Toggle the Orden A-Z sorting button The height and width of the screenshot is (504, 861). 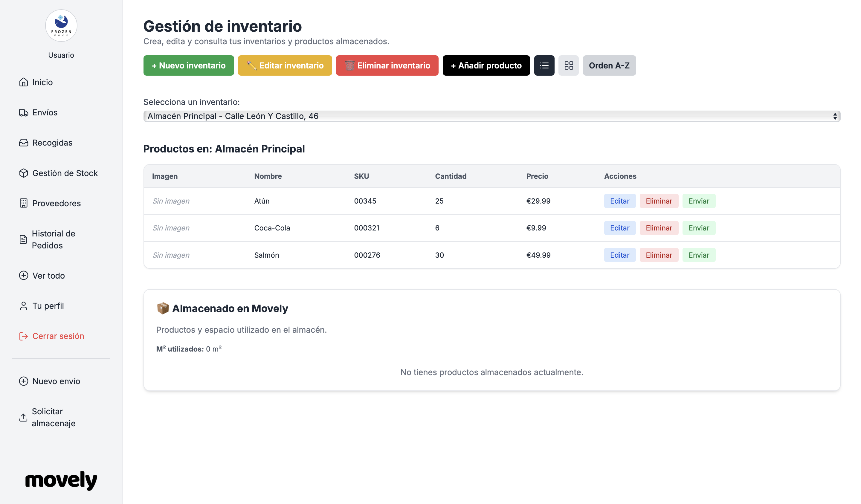click(x=609, y=65)
